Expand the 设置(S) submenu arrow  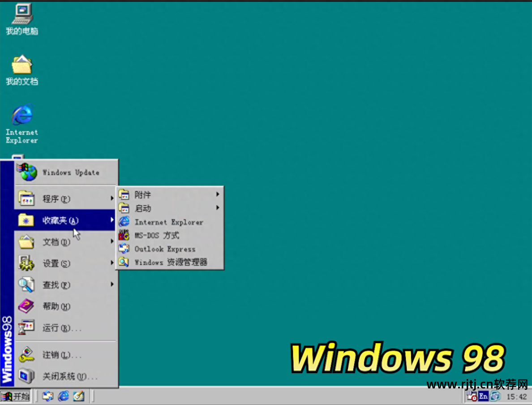pyautogui.click(x=112, y=263)
